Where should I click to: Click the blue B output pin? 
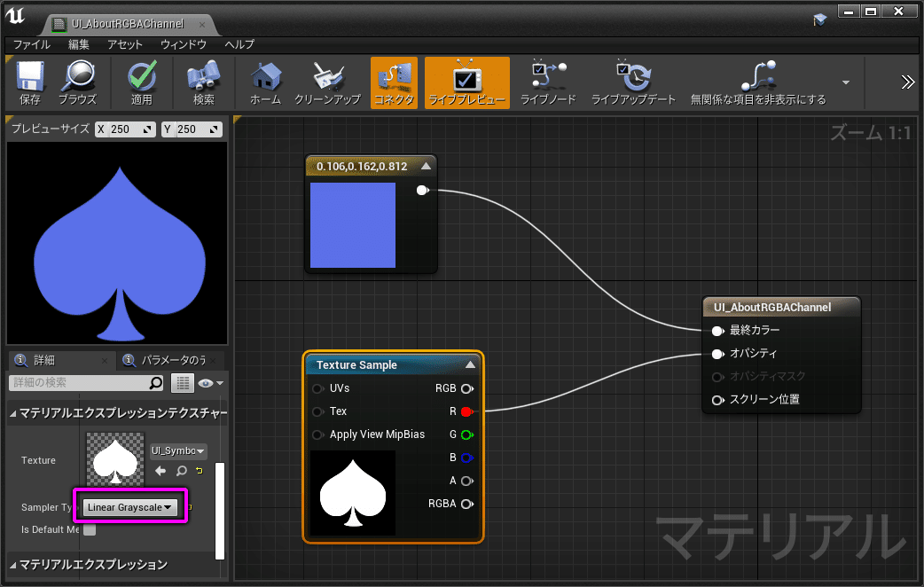(x=466, y=458)
